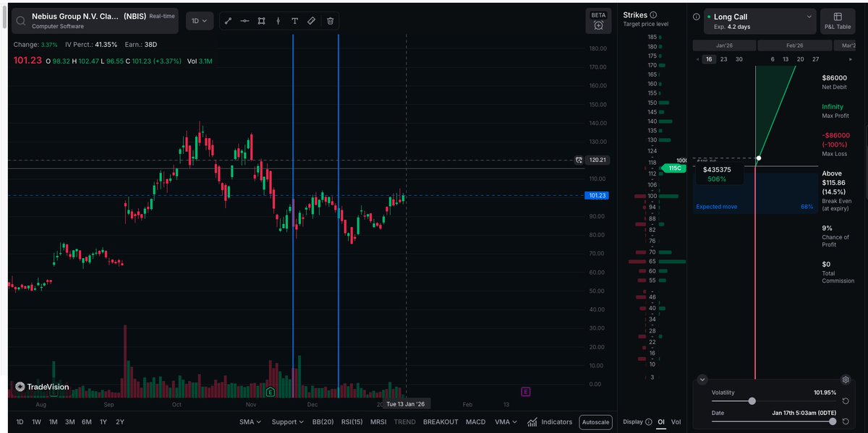The image size is (868, 433).
Task: Toggle the BREAKOUT indicator
Action: pyautogui.click(x=441, y=421)
